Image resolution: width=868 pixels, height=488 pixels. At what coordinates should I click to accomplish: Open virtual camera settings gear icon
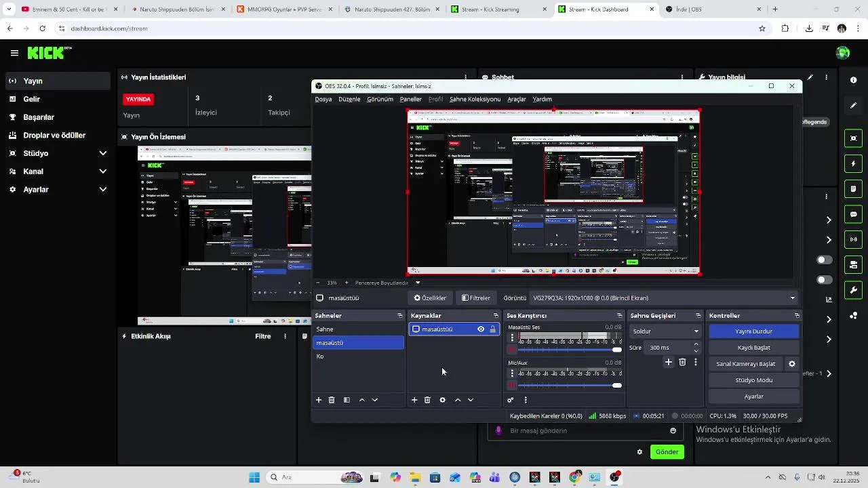pyautogui.click(x=791, y=364)
